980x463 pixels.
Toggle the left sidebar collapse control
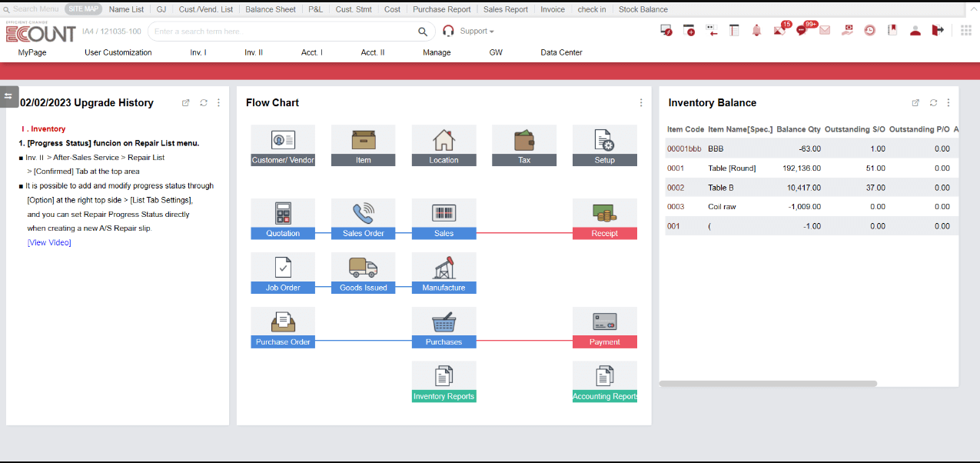8,96
